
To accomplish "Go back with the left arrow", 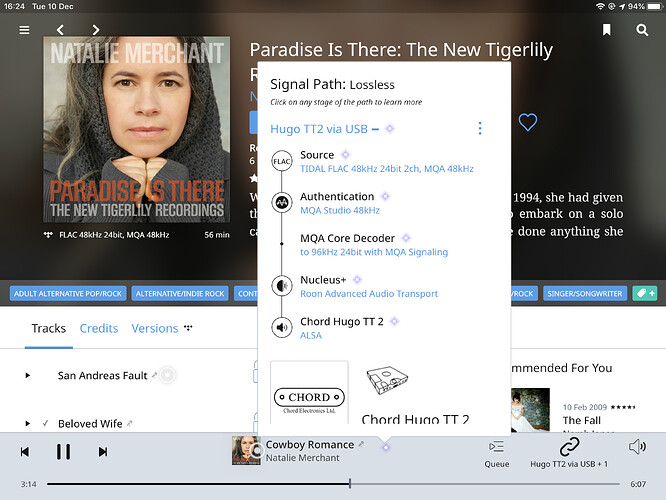I will [x=60, y=30].
